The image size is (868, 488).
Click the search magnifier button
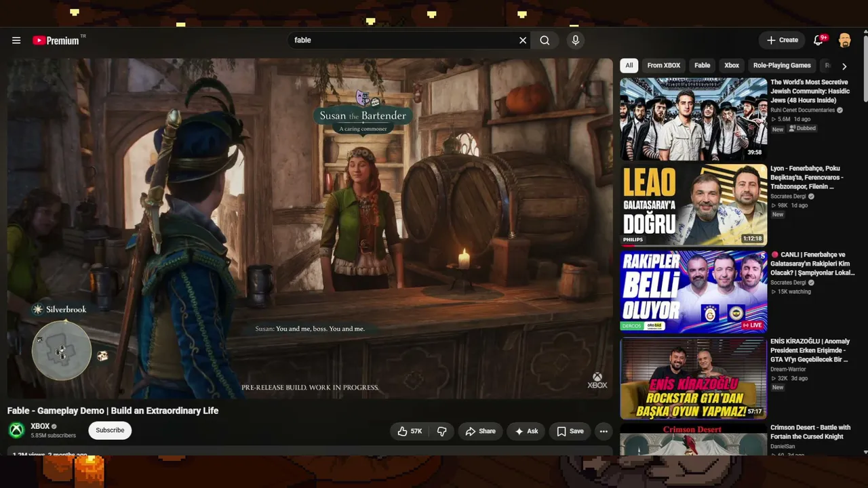[x=545, y=41]
